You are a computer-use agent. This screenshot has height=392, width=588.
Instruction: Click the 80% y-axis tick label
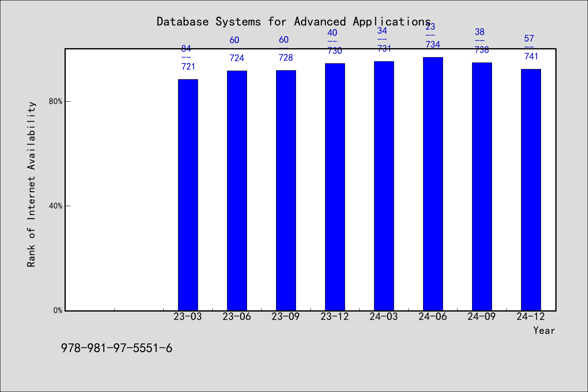(x=56, y=102)
